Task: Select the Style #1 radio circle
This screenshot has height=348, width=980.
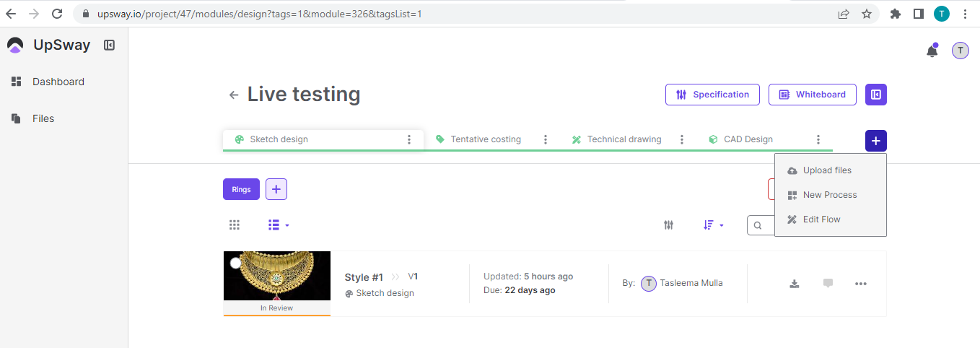Action: [x=235, y=263]
